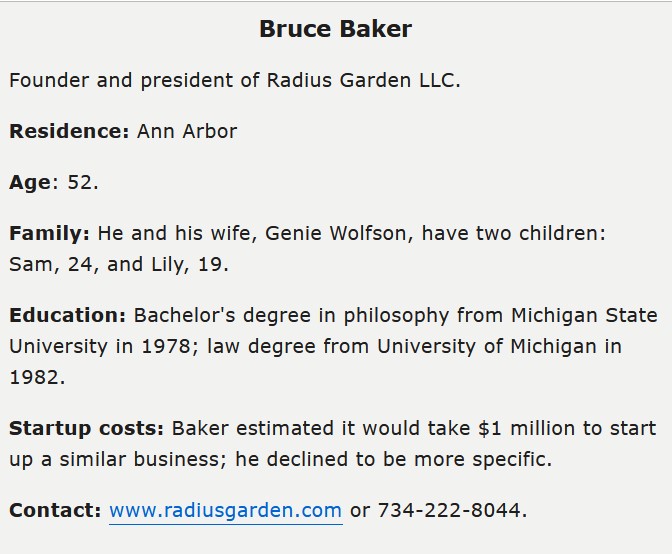Click the Startup costs label
Viewport: 672px width, 554px height.
(x=87, y=428)
